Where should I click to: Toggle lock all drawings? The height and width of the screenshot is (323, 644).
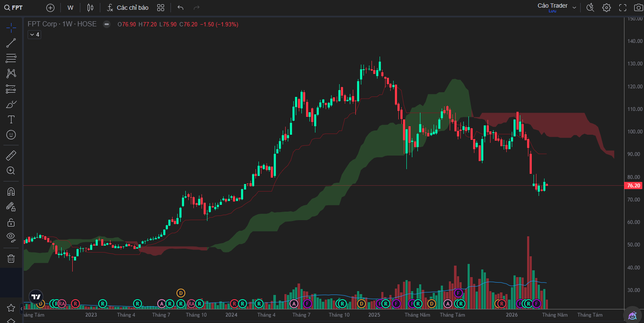tap(11, 222)
